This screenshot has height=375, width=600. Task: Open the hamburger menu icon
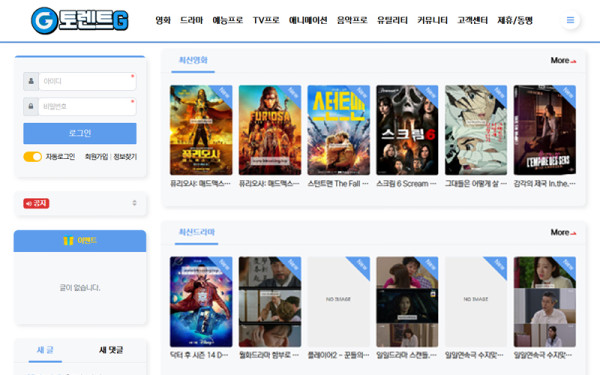pyautogui.click(x=570, y=20)
